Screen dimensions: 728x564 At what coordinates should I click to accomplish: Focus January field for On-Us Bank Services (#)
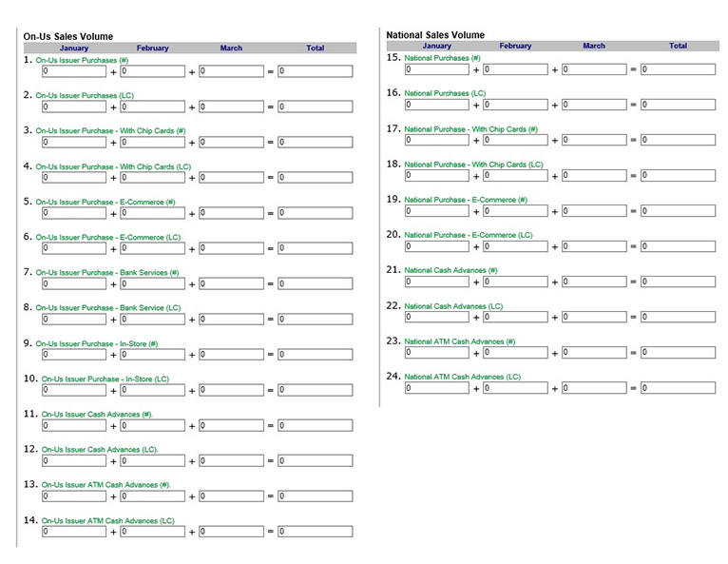74,283
